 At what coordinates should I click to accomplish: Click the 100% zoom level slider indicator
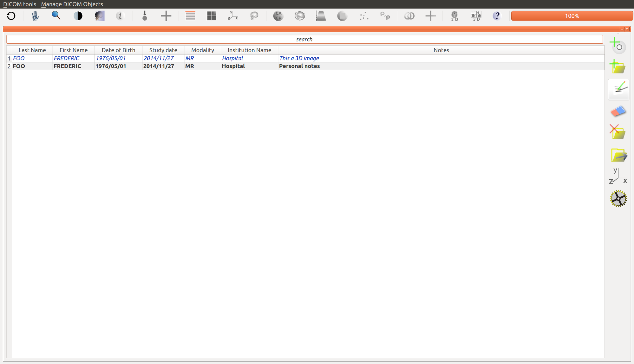point(572,16)
